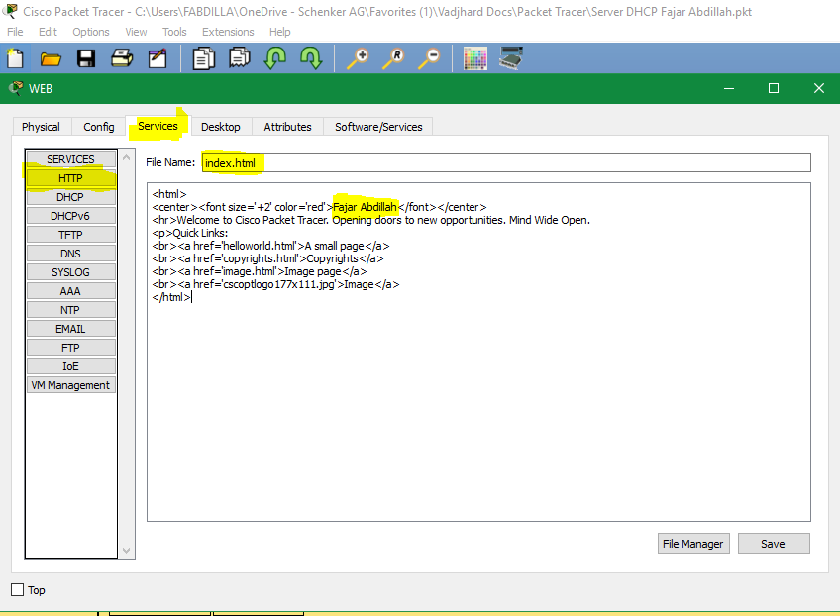Image resolution: width=840 pixels, height=616 pixels.
Task: Switch to the Attributes tab
Action: pos(287,127)
